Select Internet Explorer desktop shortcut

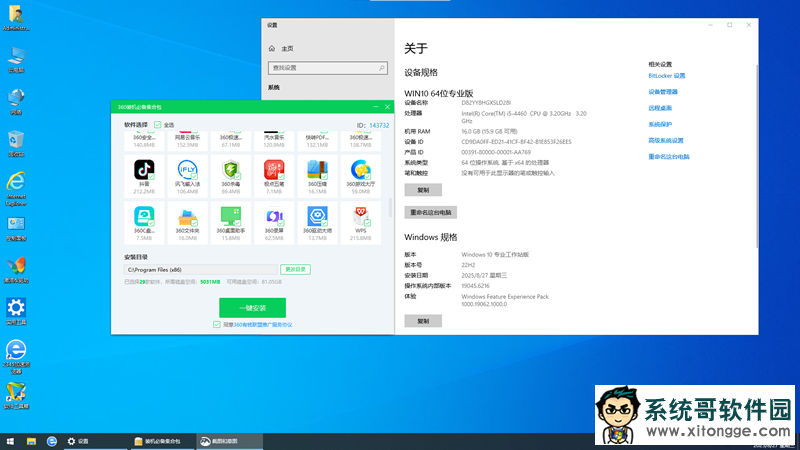pyautogui.click(x=16, y=189)
